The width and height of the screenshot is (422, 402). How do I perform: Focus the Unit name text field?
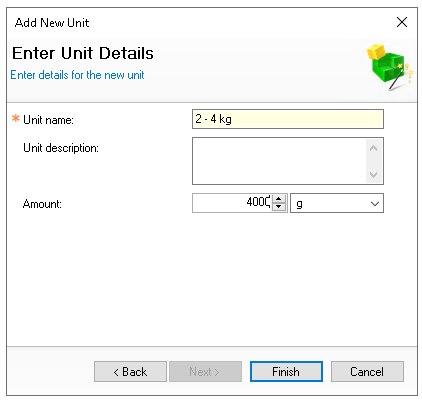[x=288, y=119]
